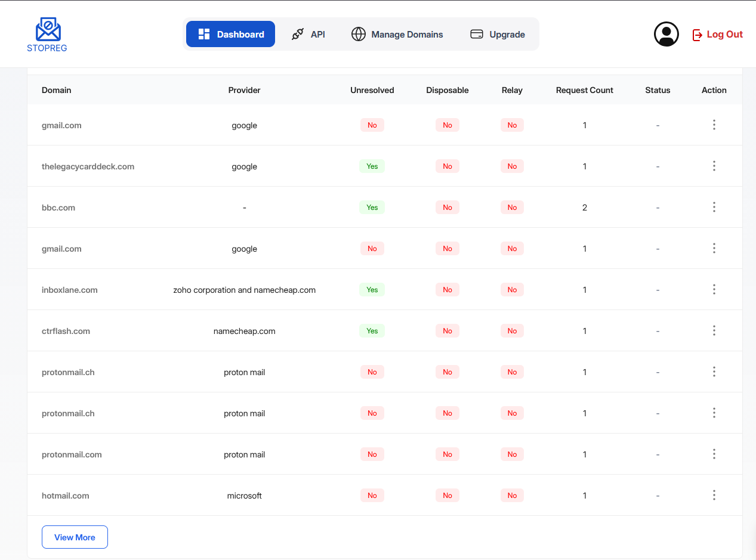The width and height of the screenshot is (756, 560).
Task: Click the View More button
Action: point(75,537)
